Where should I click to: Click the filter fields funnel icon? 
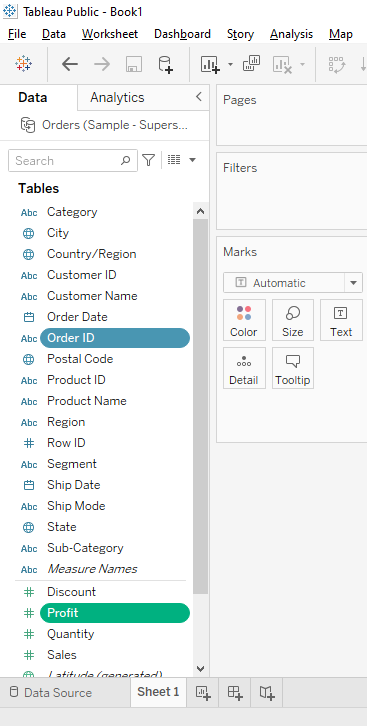tap(148, 161)
